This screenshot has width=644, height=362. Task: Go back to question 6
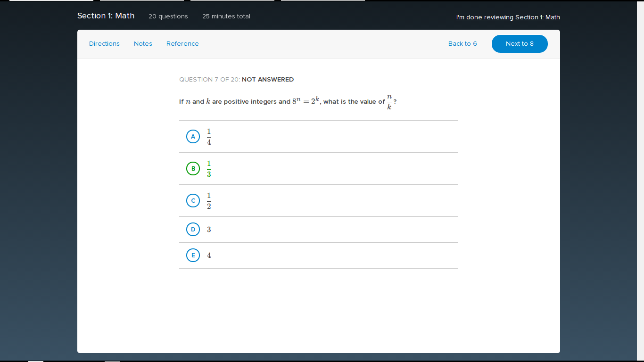point(462,44)
